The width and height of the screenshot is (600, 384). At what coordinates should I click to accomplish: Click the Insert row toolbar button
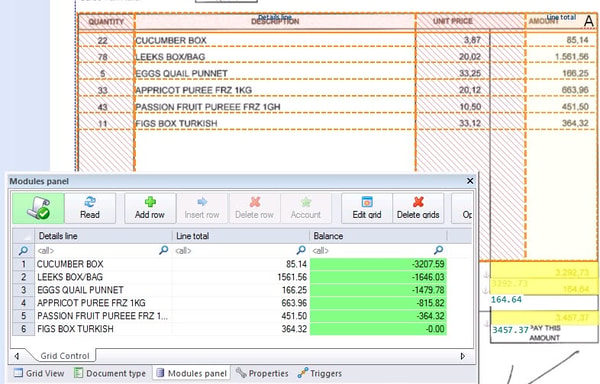coord(202,208)
